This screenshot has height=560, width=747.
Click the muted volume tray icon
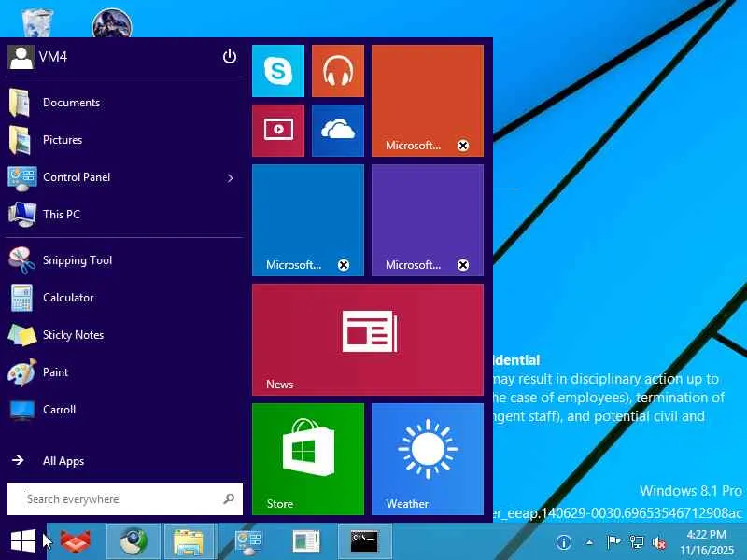(659, 542)
